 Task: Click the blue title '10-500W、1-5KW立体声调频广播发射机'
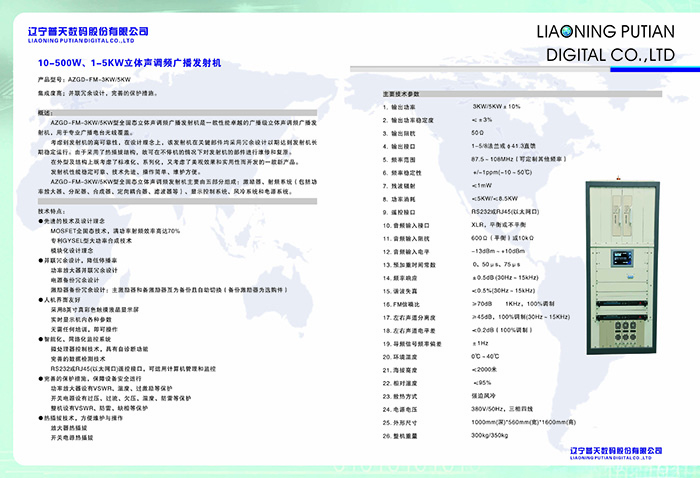[x=129, y=63]
